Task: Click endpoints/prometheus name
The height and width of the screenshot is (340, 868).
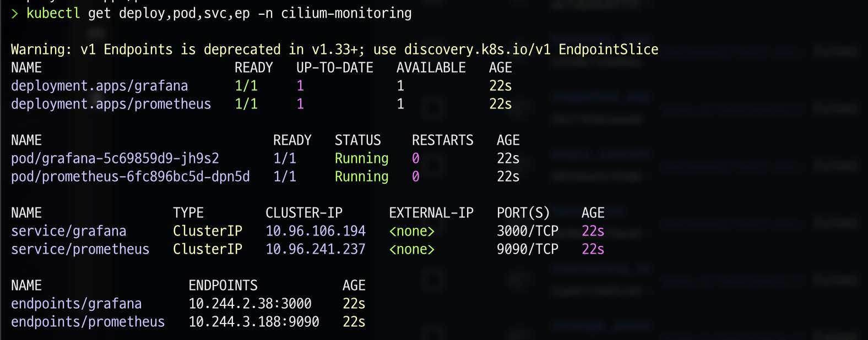Action: (88, 322)
